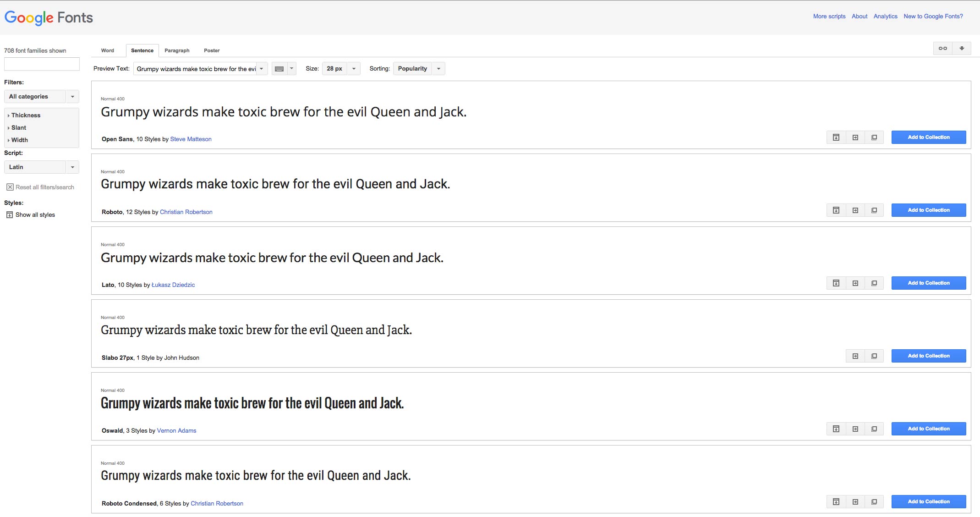
Task: Open the Sorting Popularity dropdown
Action: point(419,69)
